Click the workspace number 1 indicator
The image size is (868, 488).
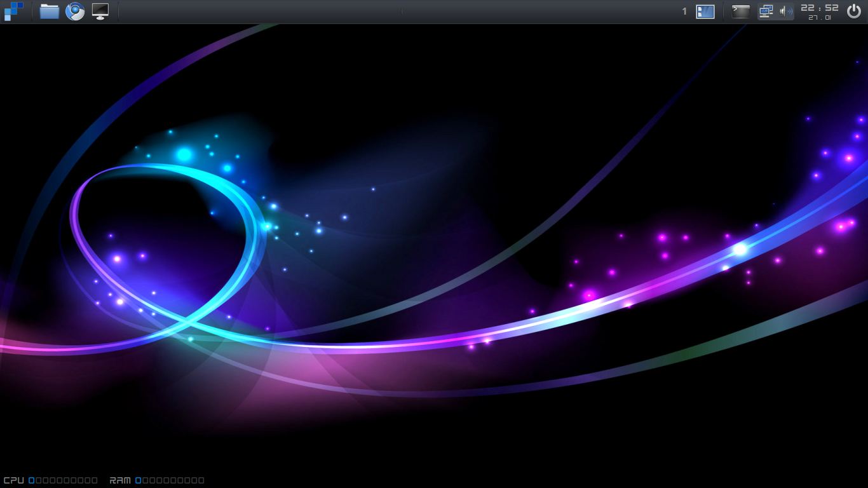684,11
